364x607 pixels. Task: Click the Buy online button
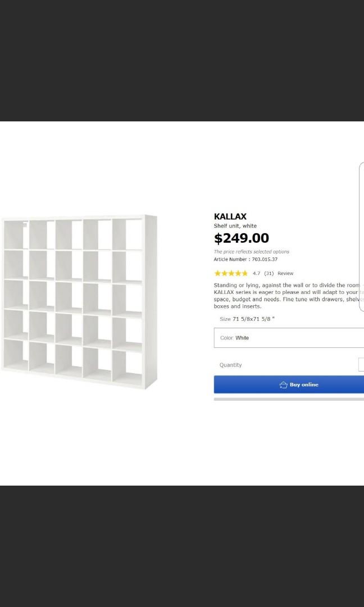point(289,384)
